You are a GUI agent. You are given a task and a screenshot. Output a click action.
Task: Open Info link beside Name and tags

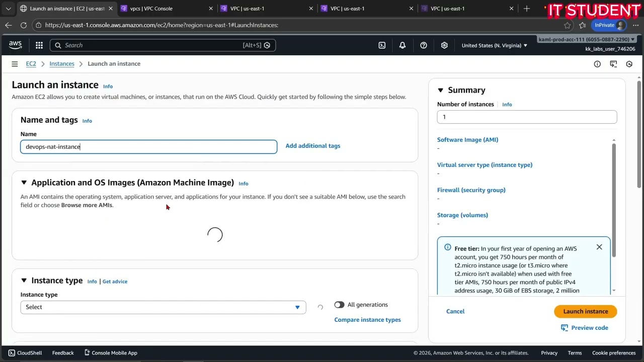click(x=87, y=121)
